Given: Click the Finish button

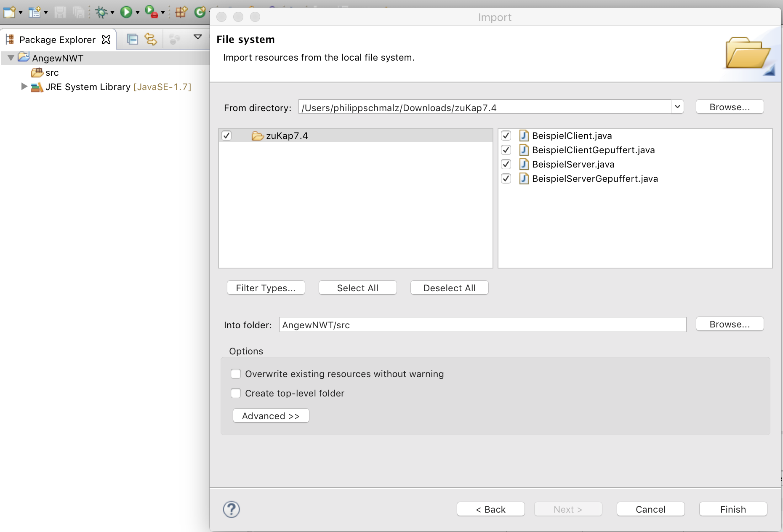Looking at the screenshot, I should [x=733, y=509].
